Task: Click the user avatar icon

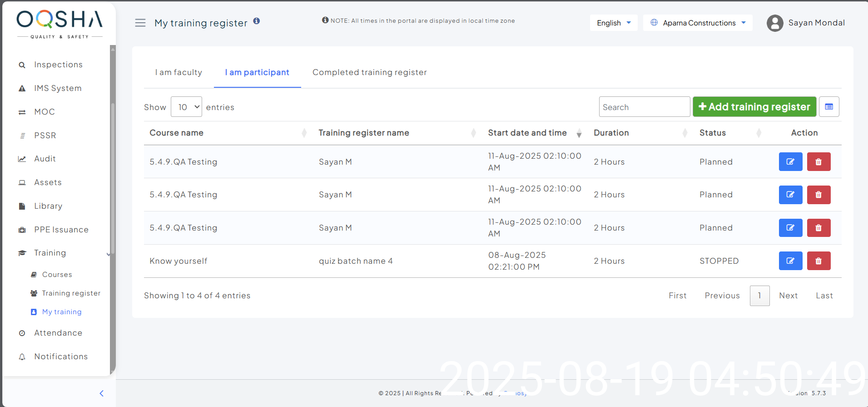Action: click(x=775, y=23)
